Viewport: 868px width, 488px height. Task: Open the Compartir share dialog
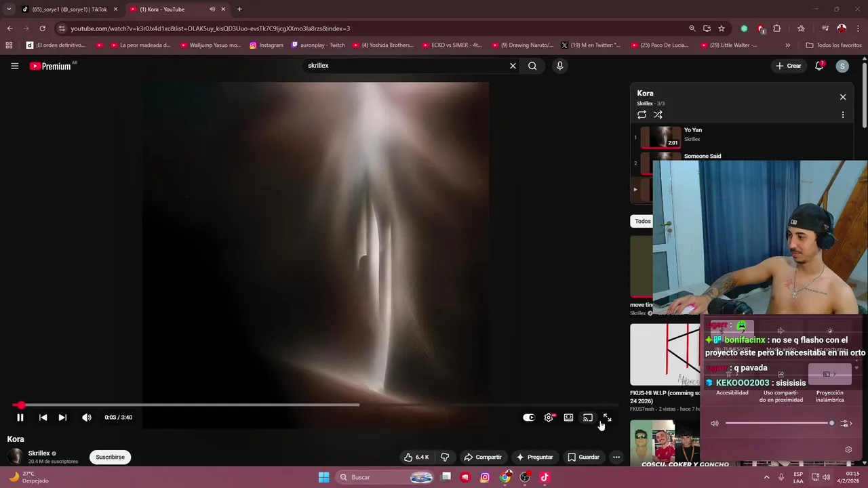[482, 457]
